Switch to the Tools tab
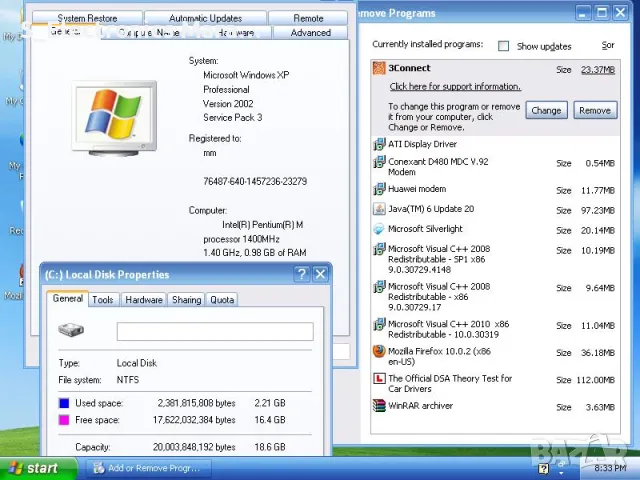 pyautogui.click(x=103, y=299)
